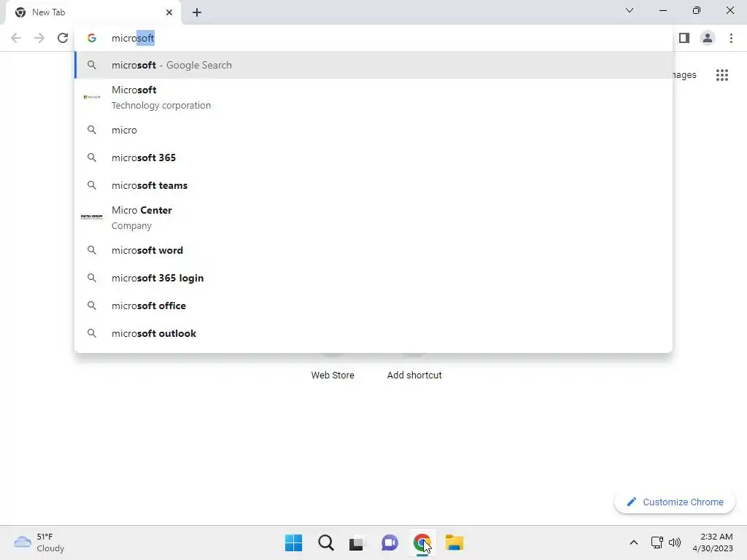This screenshot has width=747, height=560.
Task: Open the Chat taskbar icon
Action: pos(390,542)
